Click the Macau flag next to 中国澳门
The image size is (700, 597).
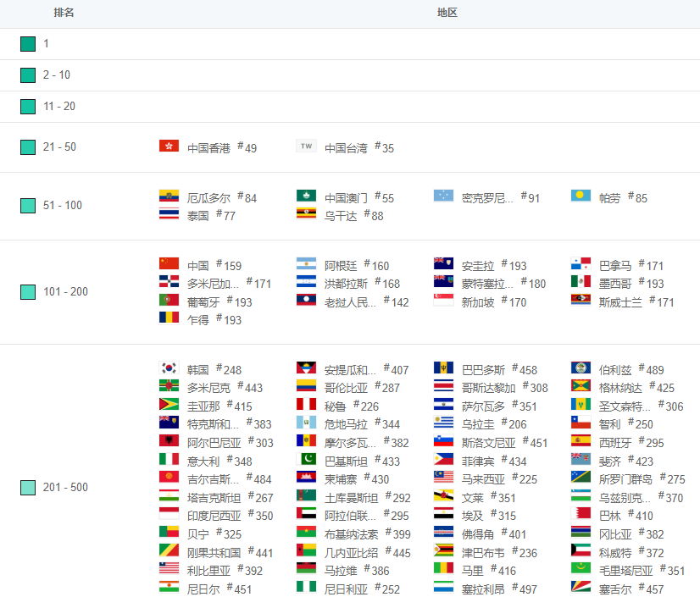(x=306, y=196)
